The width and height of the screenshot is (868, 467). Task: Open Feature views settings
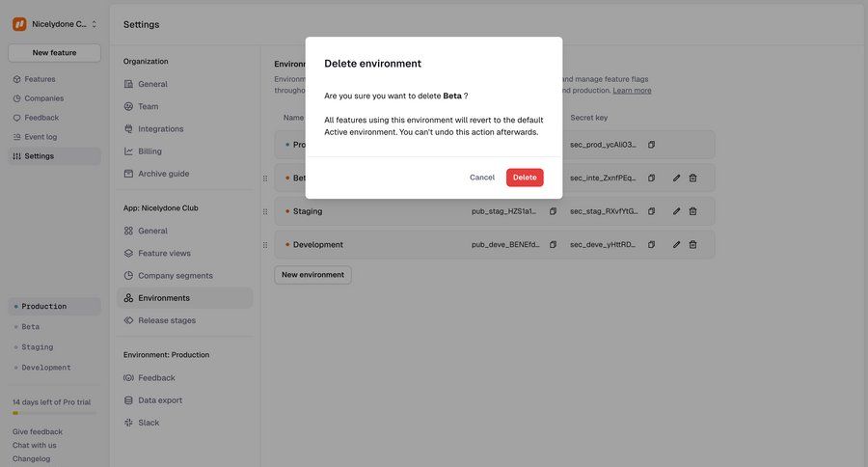(x=185, y=253)
